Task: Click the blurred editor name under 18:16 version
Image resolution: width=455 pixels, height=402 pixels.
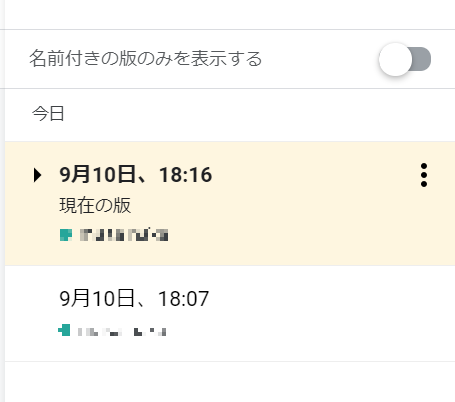Action: (x=124, y=235)
